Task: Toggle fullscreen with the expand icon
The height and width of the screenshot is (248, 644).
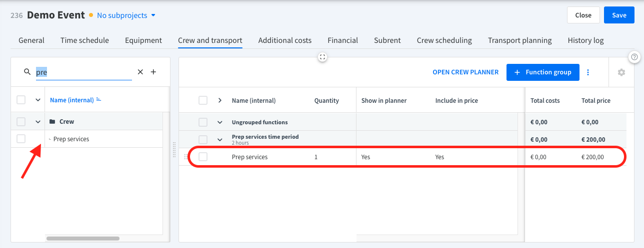Action: (x=322, y=57)
